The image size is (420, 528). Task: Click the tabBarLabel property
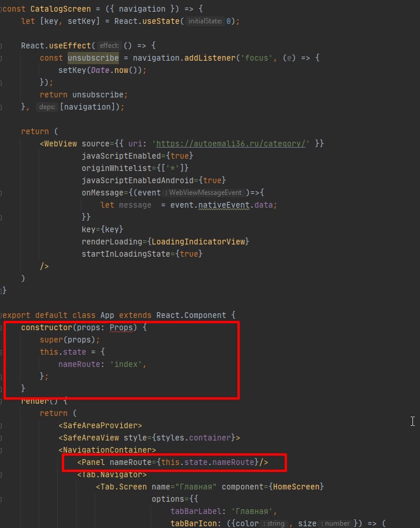point(195,511)
